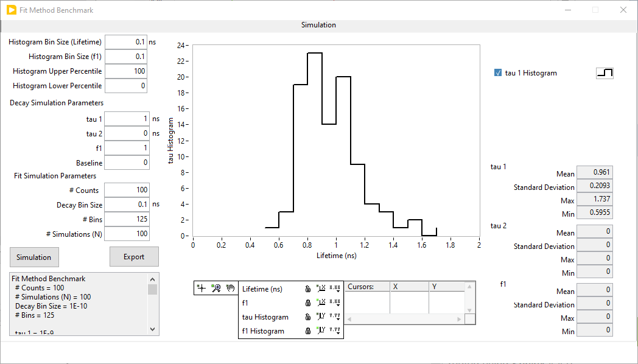Click the Fit Method Benchmark app icon
The image size is (638, 364).
(12, 10)
